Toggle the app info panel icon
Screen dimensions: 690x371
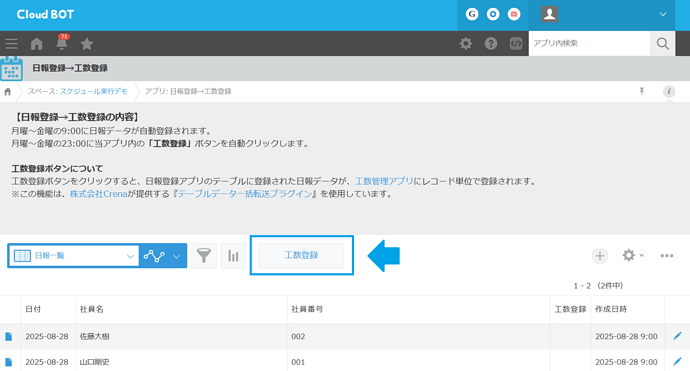click(669, 91)
